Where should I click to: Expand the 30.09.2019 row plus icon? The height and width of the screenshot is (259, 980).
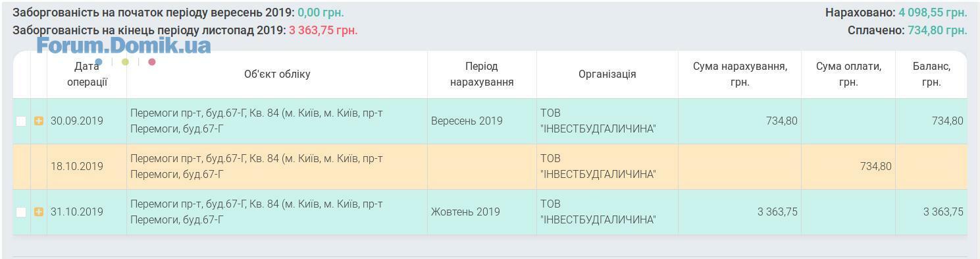[39, 121]
